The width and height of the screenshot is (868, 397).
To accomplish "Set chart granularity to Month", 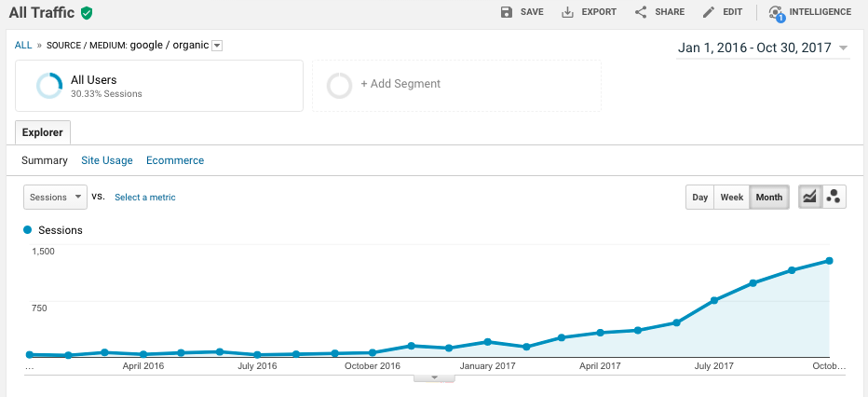I will click(768, 198).
